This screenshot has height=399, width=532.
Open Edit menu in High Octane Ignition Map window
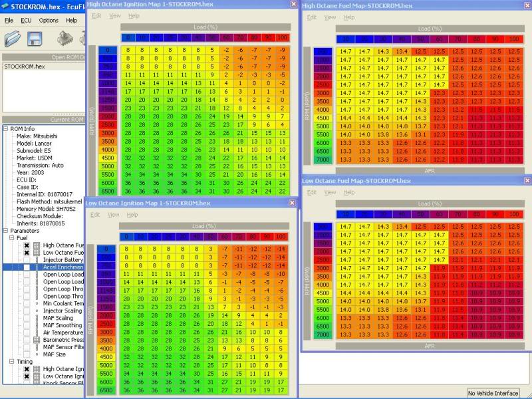pos(96,16)
